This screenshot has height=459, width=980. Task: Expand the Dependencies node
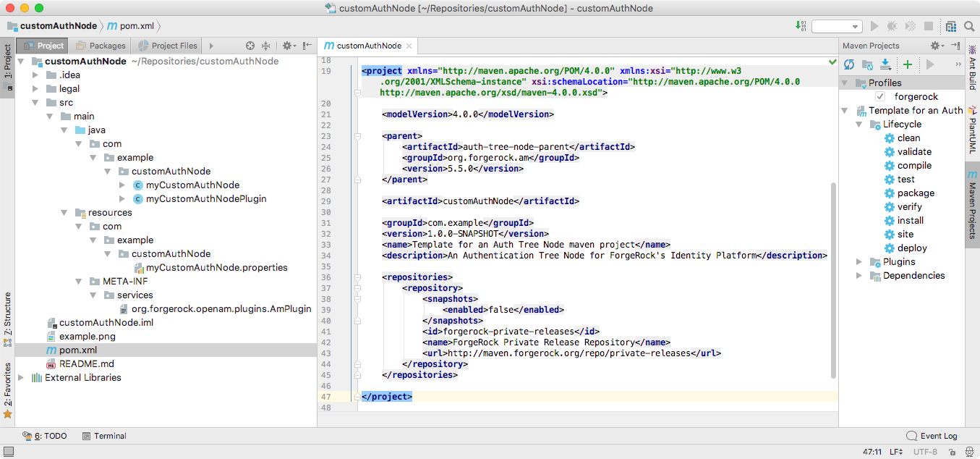pos(859,275)
